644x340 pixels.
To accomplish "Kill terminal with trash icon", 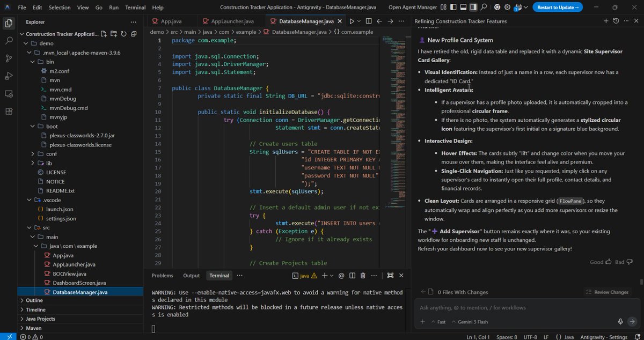I will click(x=363, y=276).
